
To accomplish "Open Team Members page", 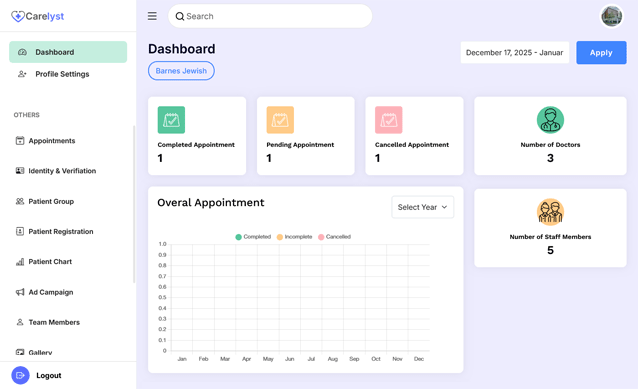I will [x=54, y=322].
